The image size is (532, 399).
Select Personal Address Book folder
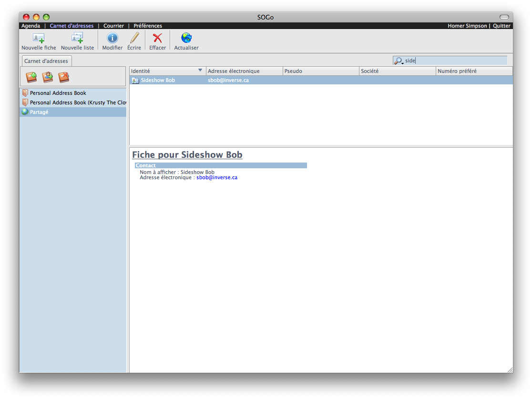[x=73, y=93]
